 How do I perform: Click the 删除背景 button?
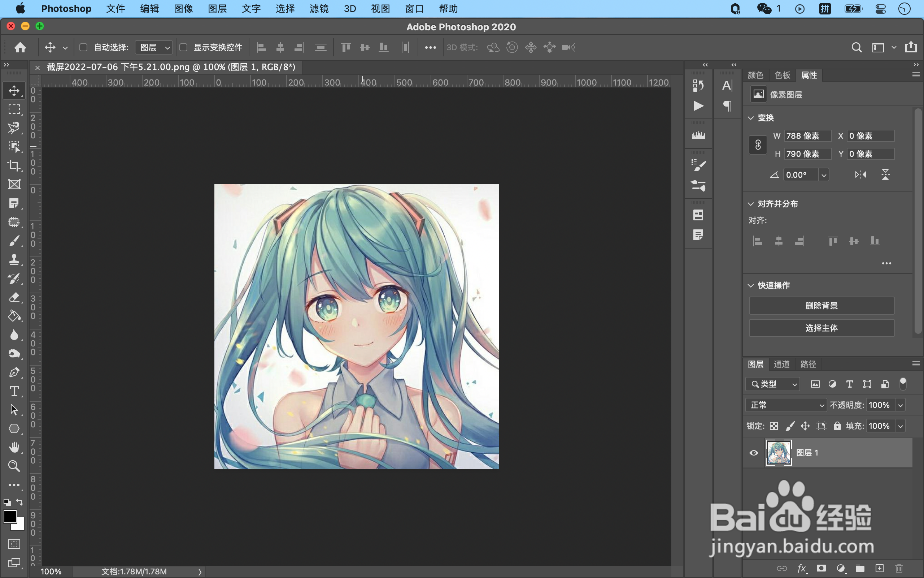[821, 306]
